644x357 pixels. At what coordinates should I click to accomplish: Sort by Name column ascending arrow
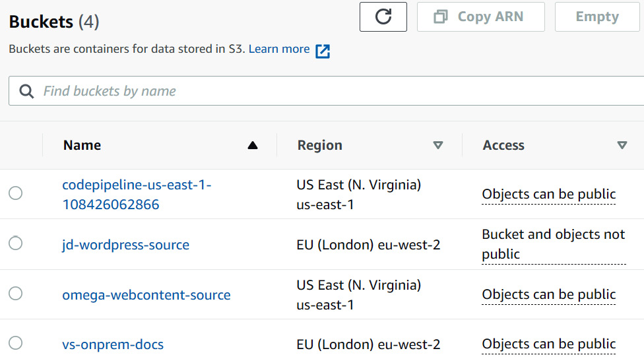(253, 145)
